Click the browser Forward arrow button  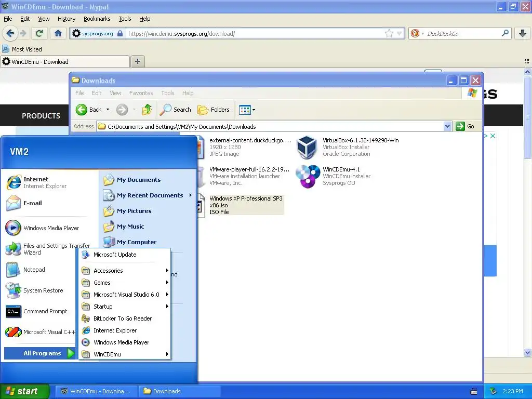pyautogui.click(x=23, y=33)
